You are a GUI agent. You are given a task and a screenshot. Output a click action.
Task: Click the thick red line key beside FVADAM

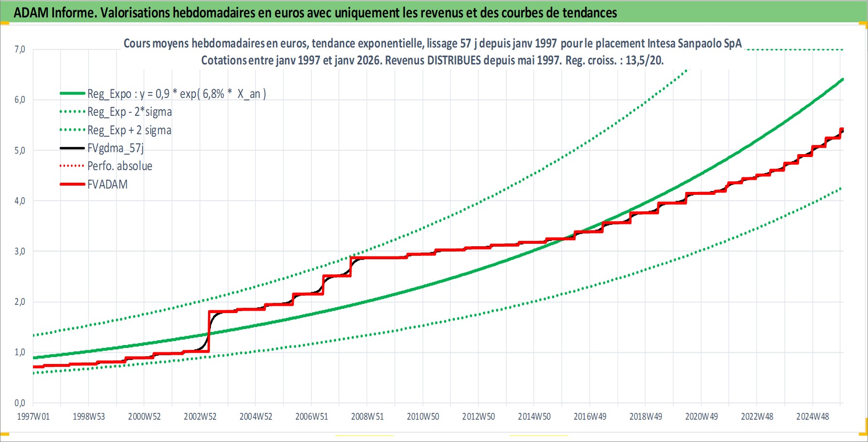[x=72, y=184]
